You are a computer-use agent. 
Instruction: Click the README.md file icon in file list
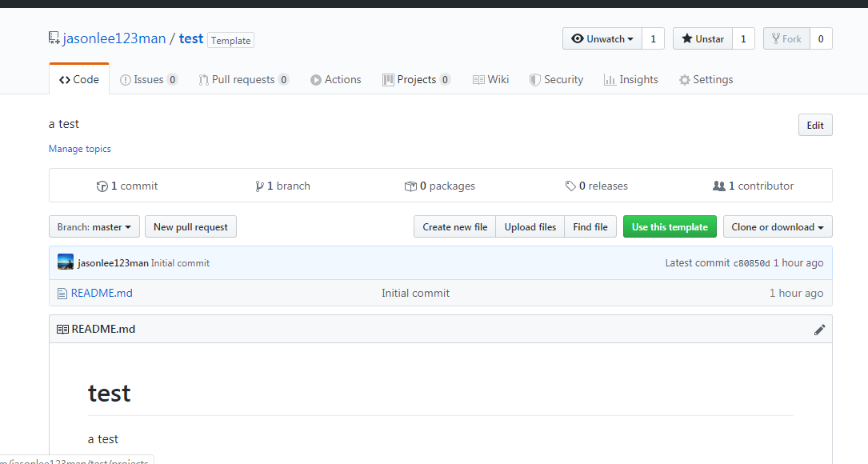[62, 293]
